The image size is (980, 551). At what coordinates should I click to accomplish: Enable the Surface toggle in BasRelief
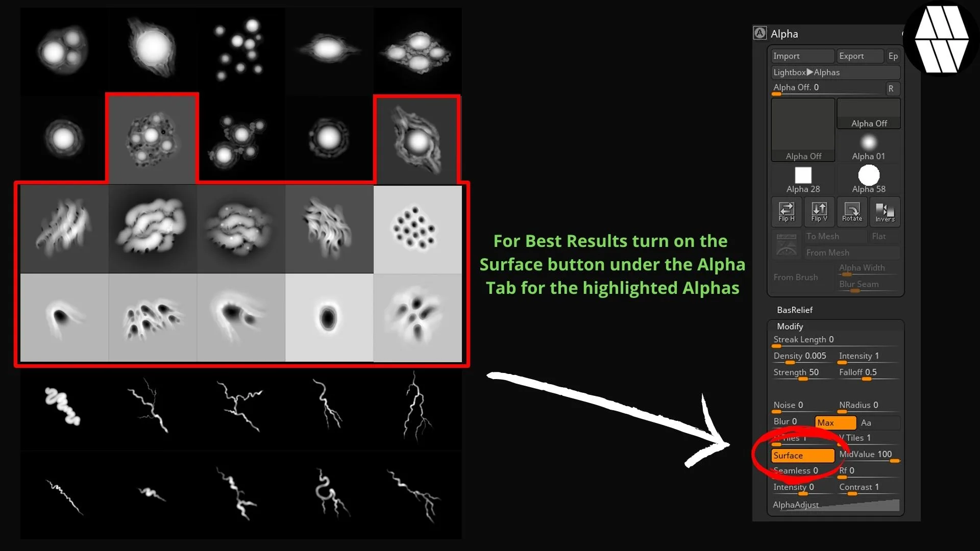(x=802, y=455)
